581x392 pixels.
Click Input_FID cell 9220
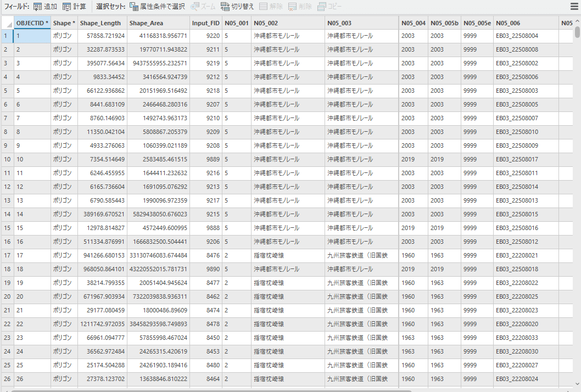point(205,36)
